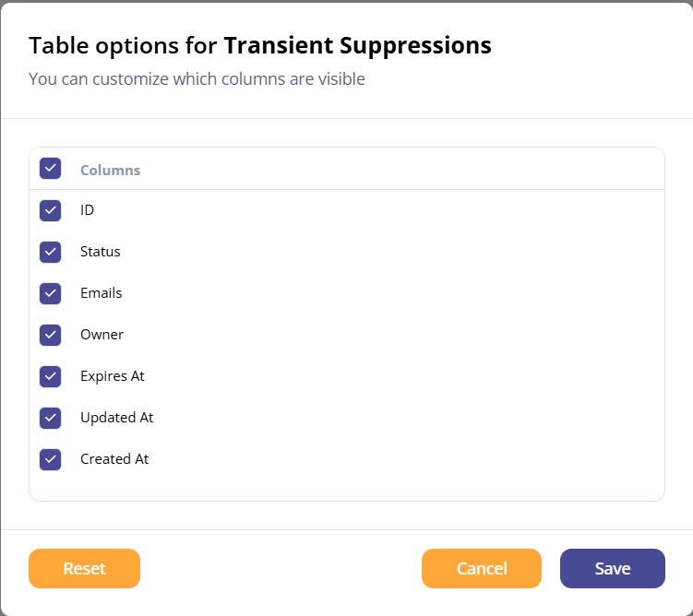This screenshot has height=616, width=693.
Task: Uncheck the Created At checkbox
Action: pyautogui.click(x=50, y=459)
